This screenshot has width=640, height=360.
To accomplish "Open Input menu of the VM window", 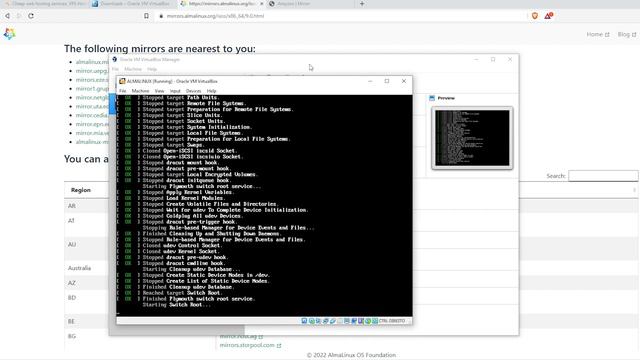I will tap(175, 91).
